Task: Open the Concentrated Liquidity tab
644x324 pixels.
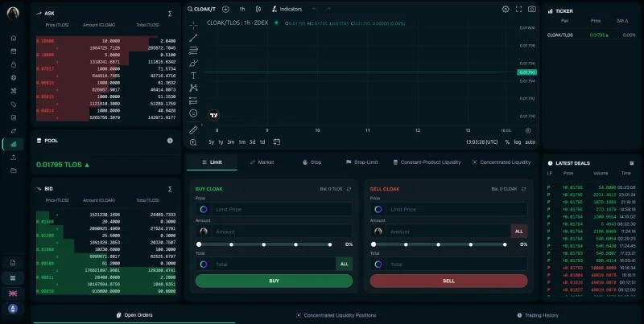Action: 501,162
